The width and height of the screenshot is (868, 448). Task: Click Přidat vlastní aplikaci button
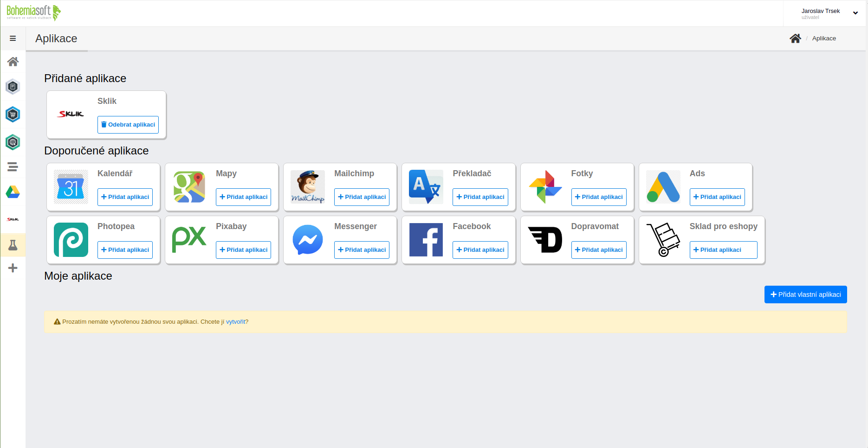point(806,294)
